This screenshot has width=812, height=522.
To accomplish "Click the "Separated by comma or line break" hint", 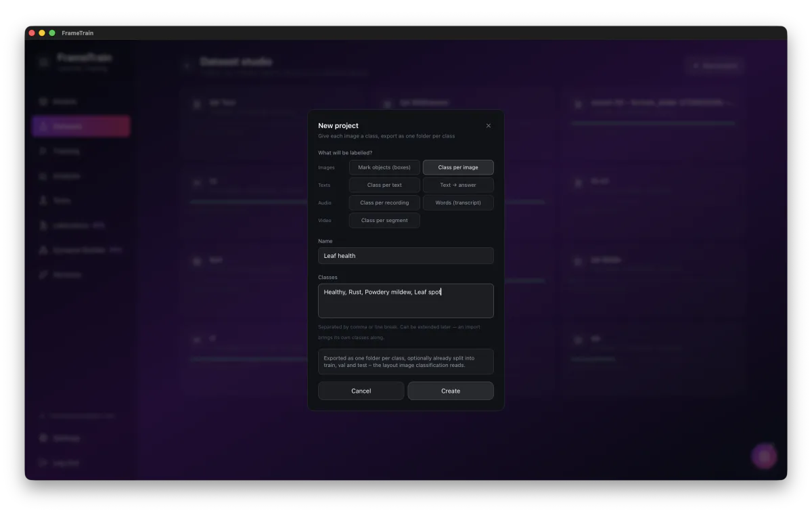I will coord(399,332).
